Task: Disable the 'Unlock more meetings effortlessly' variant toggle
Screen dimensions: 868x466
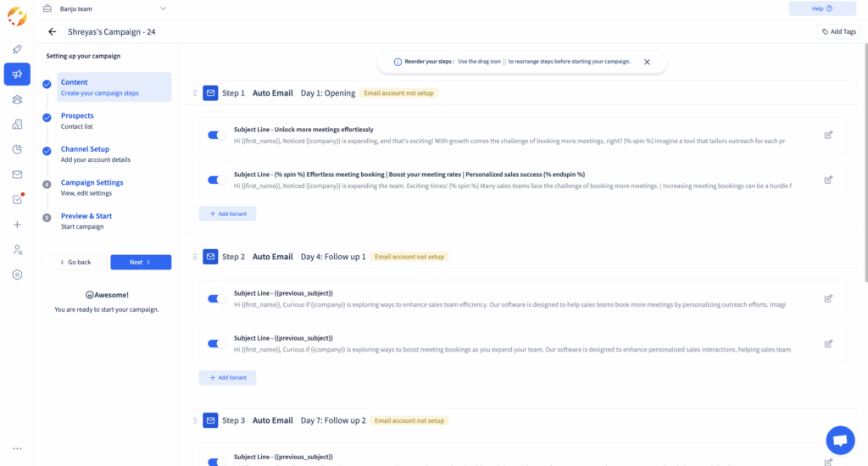Action: point(217,136)
